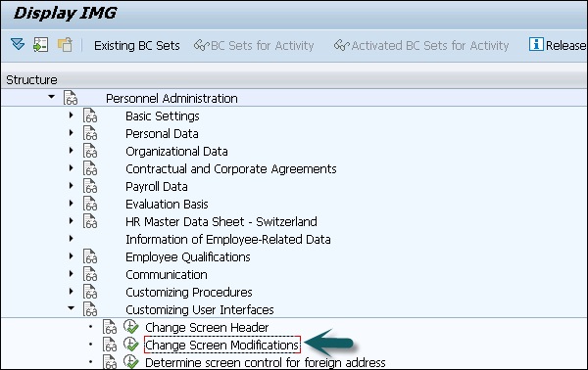Image resolution: width=588 pixels, height=370 pixels.
Task: Select the Employee Qualifications row text
Action: 188,256
